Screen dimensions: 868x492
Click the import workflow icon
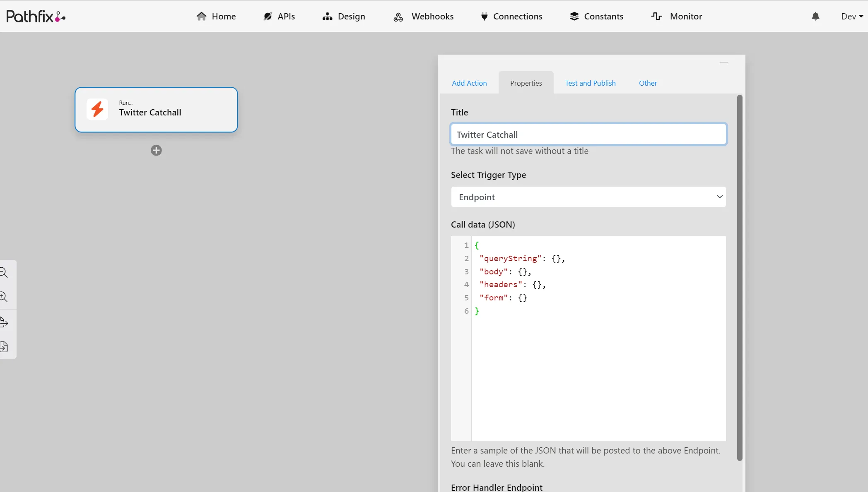[x=4, y=346]
